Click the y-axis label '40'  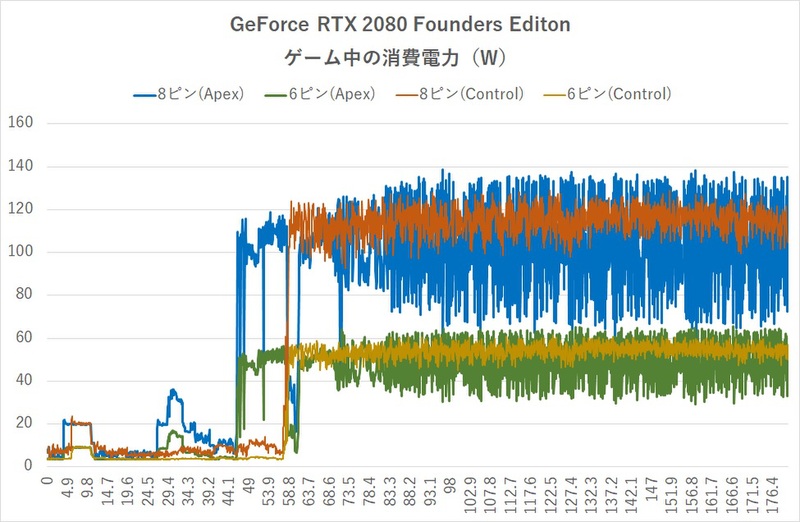click(24, 380)
